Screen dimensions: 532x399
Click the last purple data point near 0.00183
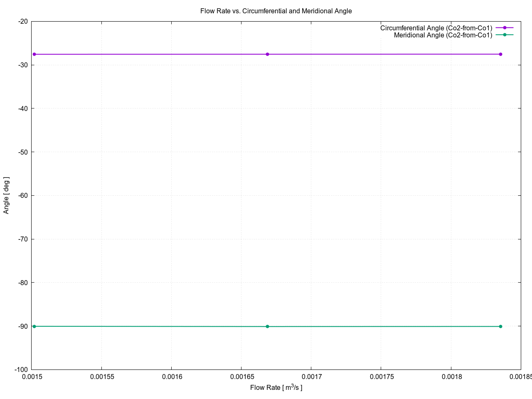[x=500, y=54]
